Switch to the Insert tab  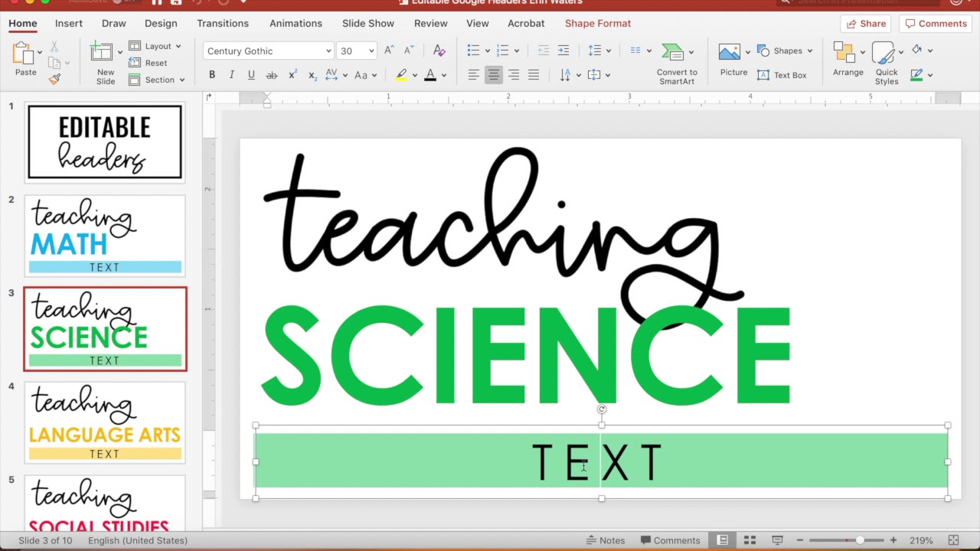(69, 23)
